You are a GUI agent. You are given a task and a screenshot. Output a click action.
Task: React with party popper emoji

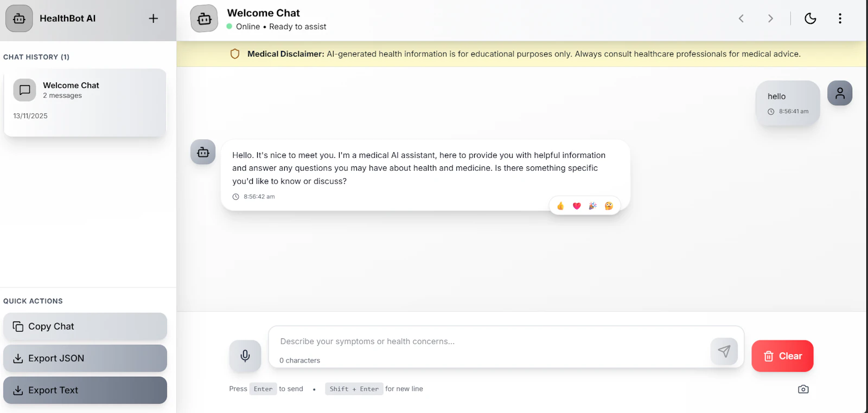pos(592,205)
